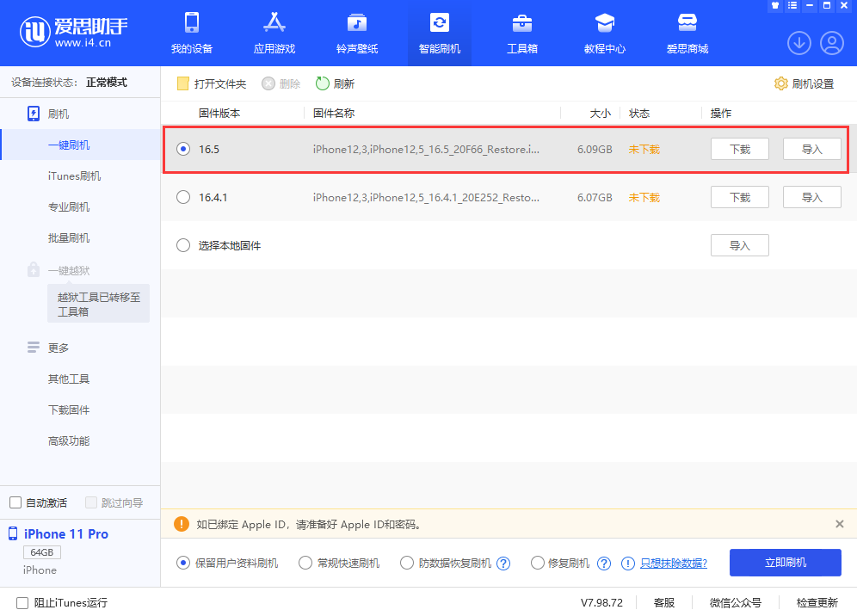This screenshot has width=857, height=616.
Task: Click the 大小 column header
Action: point(600,114)
